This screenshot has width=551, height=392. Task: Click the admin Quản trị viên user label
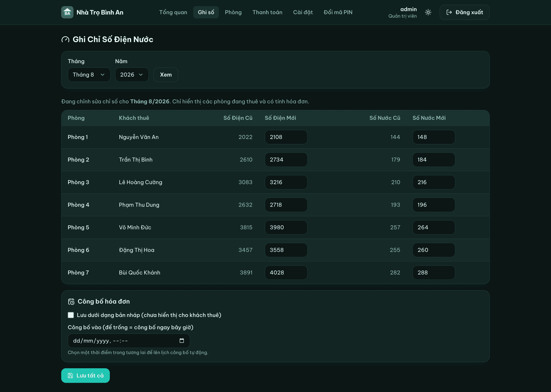pos(402,12)
